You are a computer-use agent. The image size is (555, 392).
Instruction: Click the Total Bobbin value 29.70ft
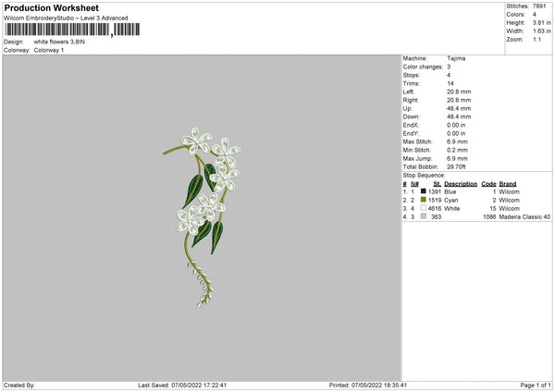456,166
